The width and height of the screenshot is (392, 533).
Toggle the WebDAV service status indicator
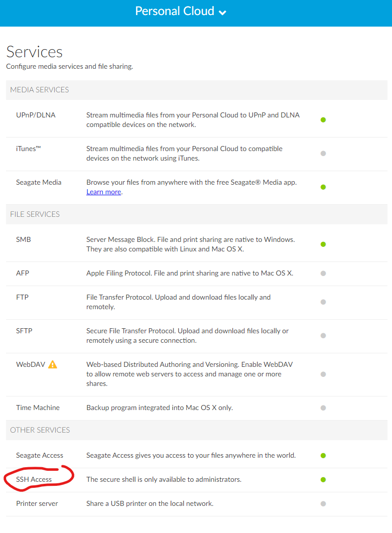(x=323, y=374)
